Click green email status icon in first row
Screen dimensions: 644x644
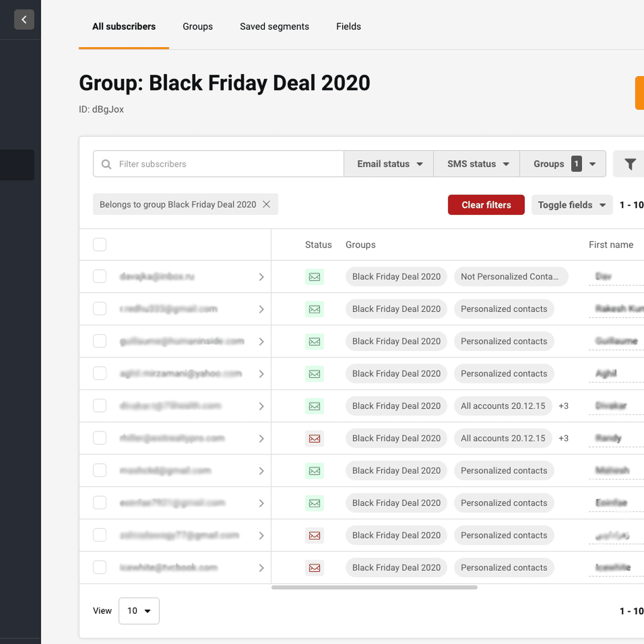click(314, 277)
